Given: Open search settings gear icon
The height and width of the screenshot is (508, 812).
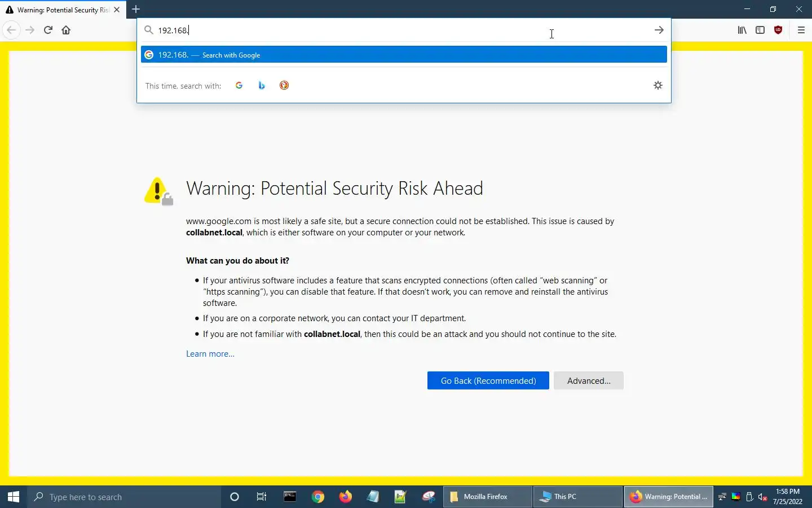Looking at the screenshot, I should (x=658, y=85).
